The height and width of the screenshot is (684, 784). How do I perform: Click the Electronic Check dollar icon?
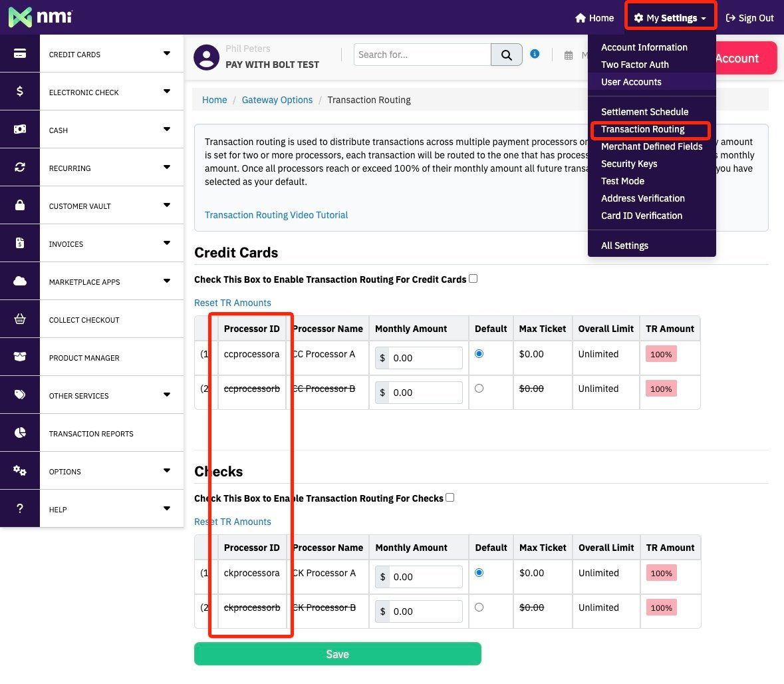tap(19, 91)
